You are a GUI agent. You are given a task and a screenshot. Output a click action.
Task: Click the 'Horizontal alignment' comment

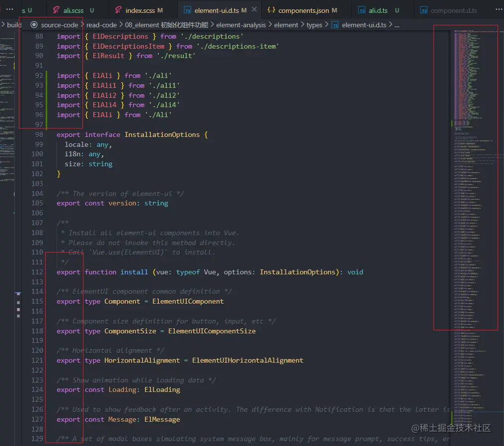pos(112,350)
